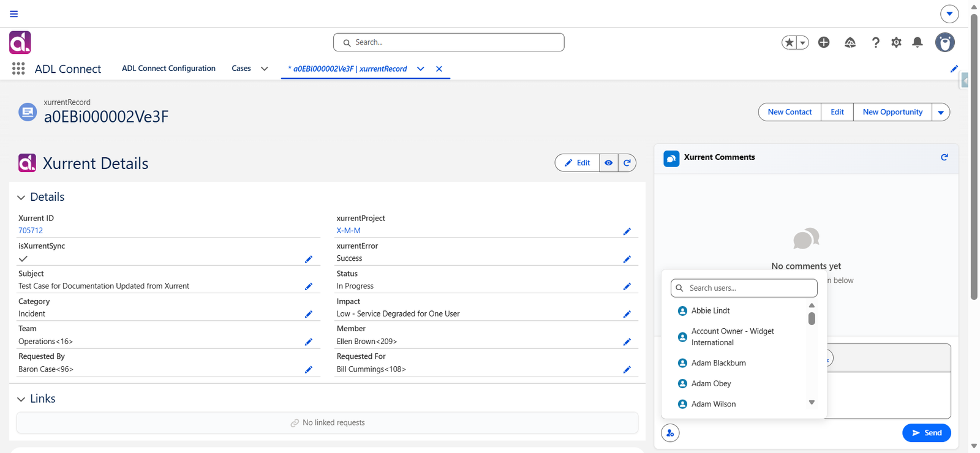Open the notifications bell

(917, 42)
